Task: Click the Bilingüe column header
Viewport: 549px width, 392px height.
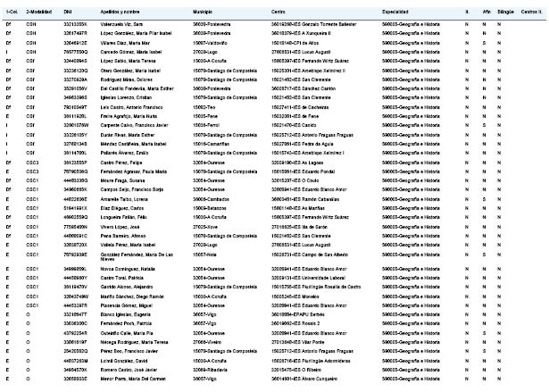Action: tap(505, 12)
